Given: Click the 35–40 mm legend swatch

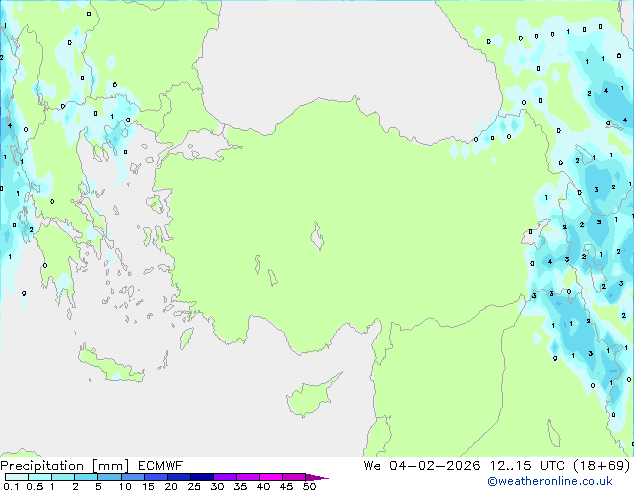Looking at the screenshot, I should [248, 477].
